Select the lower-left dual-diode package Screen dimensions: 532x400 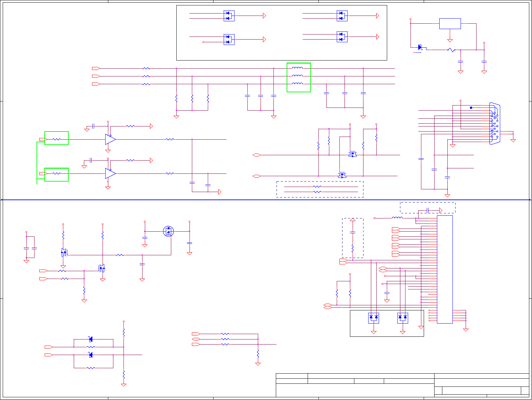(x=229, y=40)
